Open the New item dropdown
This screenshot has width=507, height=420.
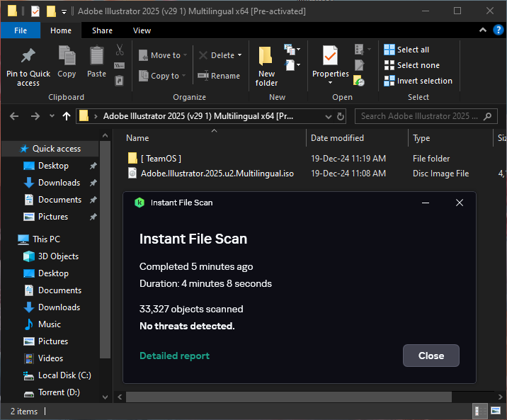[x=292, y=49]
